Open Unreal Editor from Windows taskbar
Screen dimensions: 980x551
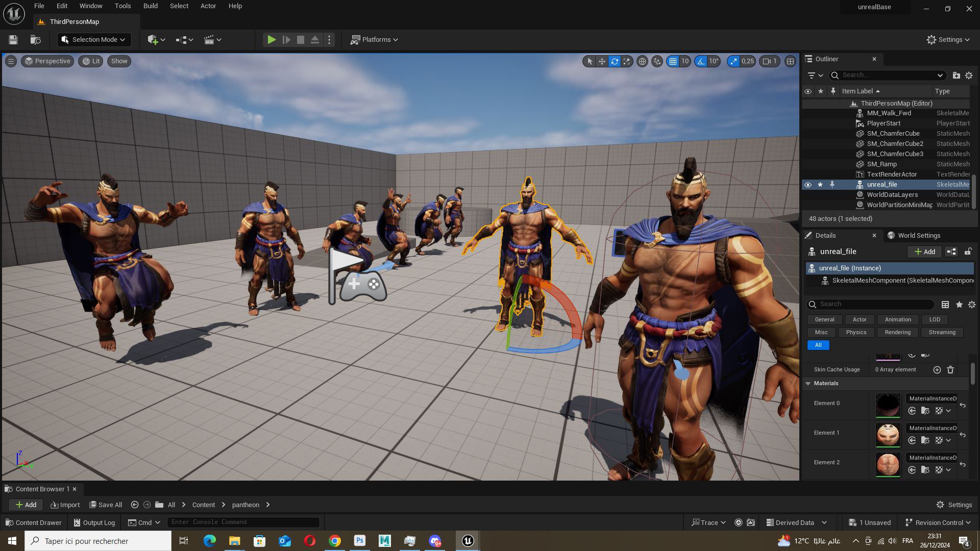468,541
